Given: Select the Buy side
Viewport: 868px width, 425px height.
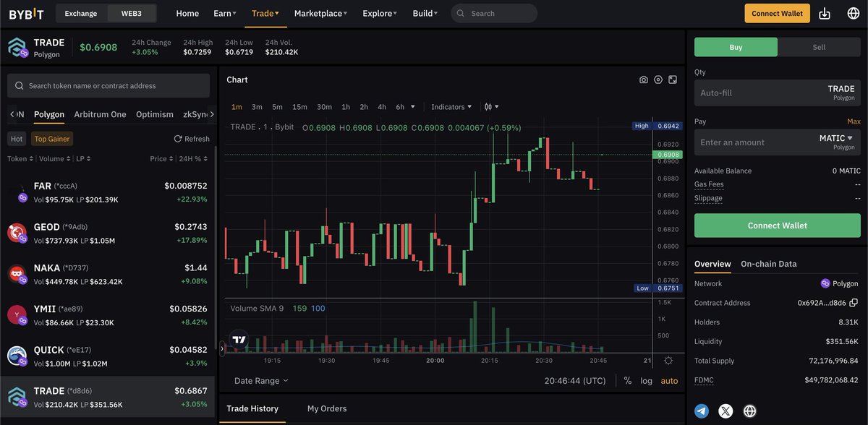Looking at the screenshot, I should pyautogui.click(x=736, y=47).
